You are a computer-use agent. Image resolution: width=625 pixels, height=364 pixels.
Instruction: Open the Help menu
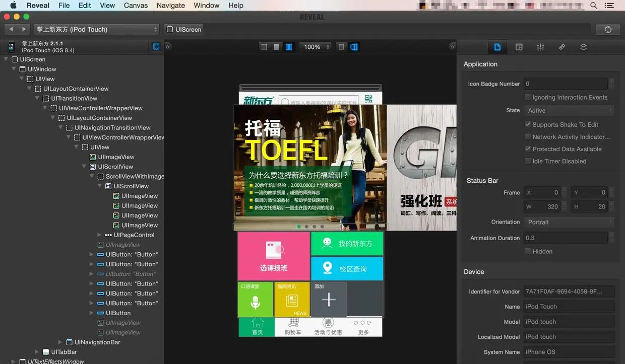[x=236, y=6]
